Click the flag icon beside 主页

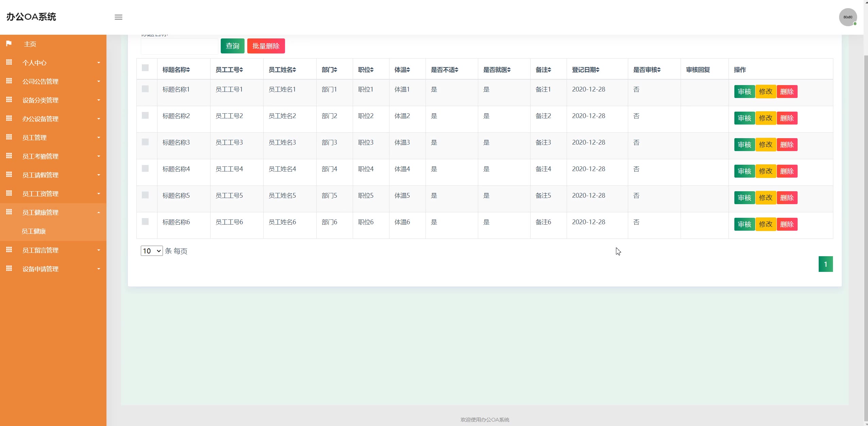[x=9, y=44]
